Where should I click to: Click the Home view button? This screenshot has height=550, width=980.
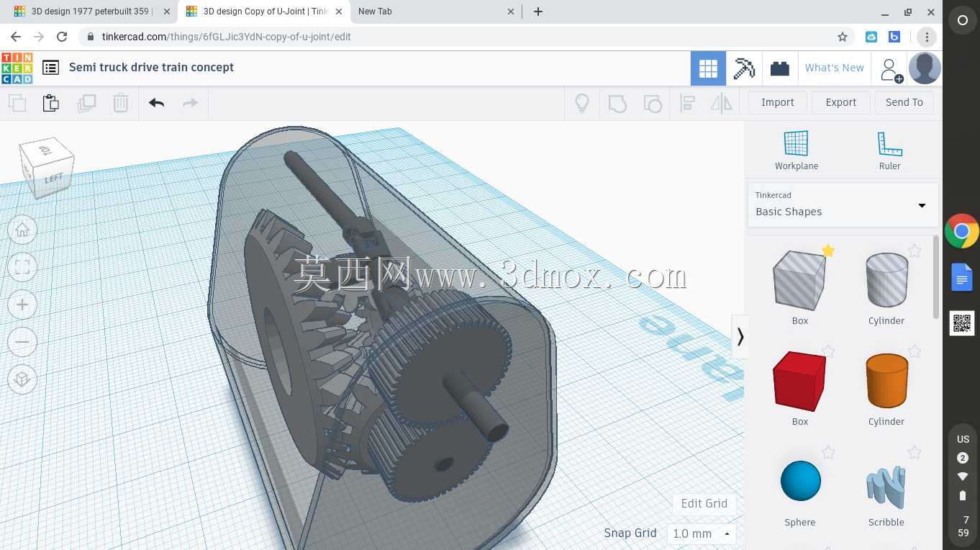pos(22,230)
